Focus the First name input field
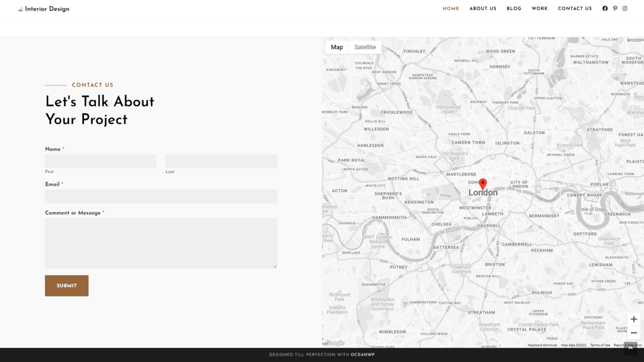The image size is (644, 362). (101, 161)
